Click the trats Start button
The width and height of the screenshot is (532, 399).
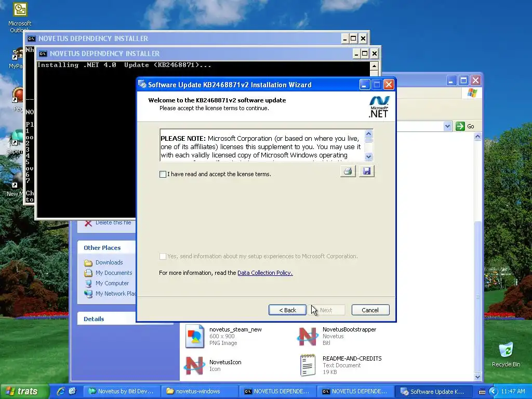tap(24, 391)
